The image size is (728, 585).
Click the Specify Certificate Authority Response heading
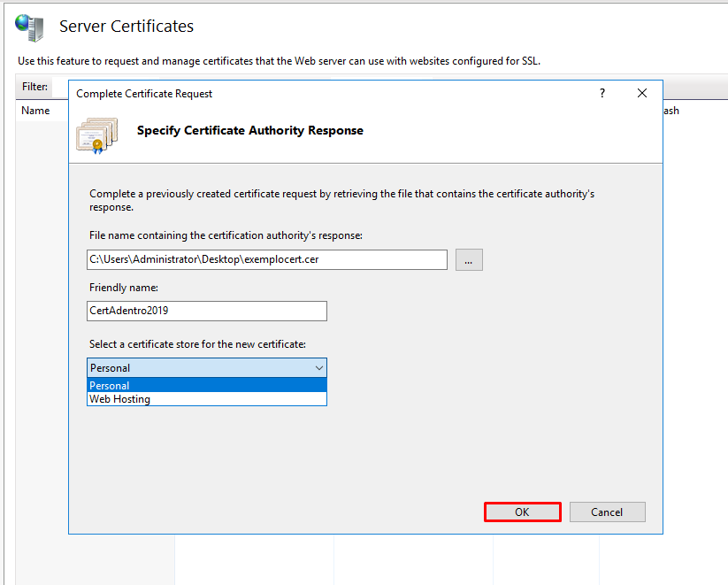coord(249,130)
